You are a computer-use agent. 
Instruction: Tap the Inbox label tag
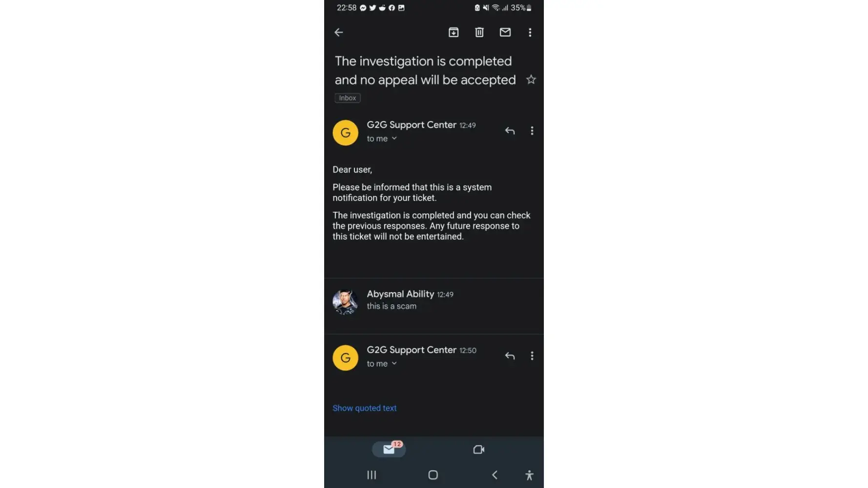(x=348, y=98)
